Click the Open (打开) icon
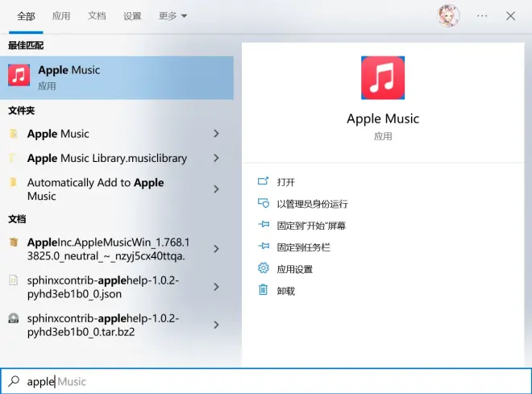The image size is (532, 394). click(263, 181)
